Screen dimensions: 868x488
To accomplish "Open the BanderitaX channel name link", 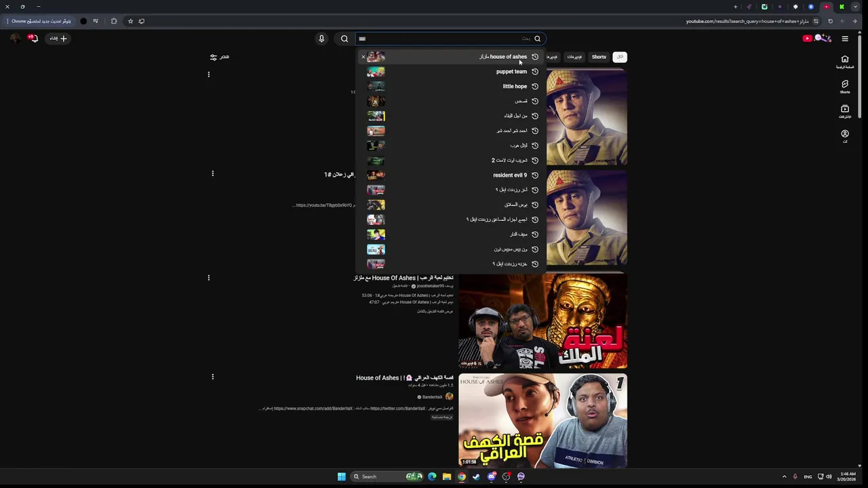I will coord(432,397).
